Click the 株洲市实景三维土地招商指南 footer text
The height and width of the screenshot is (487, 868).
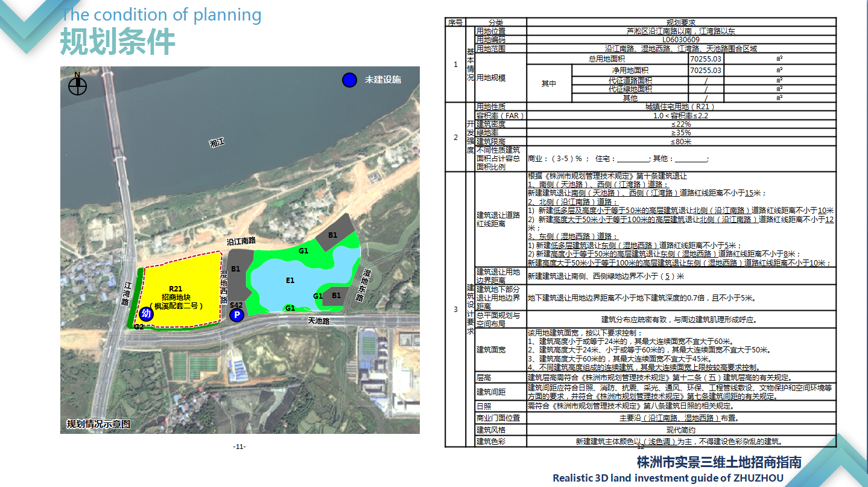pos(719,462)
